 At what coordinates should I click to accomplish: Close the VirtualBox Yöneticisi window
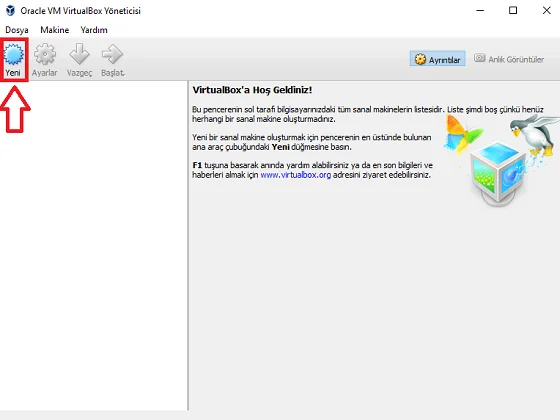tap(546, 11)
